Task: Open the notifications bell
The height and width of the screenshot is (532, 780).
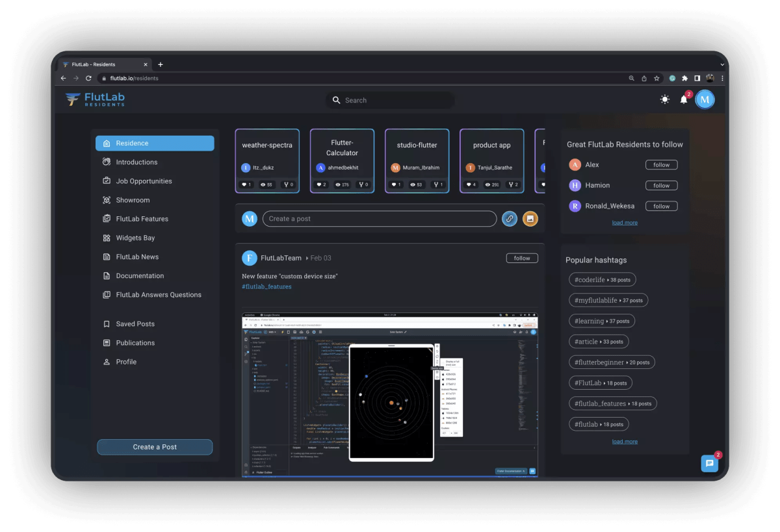Action: pyautogui.click(x=683, y=99)
